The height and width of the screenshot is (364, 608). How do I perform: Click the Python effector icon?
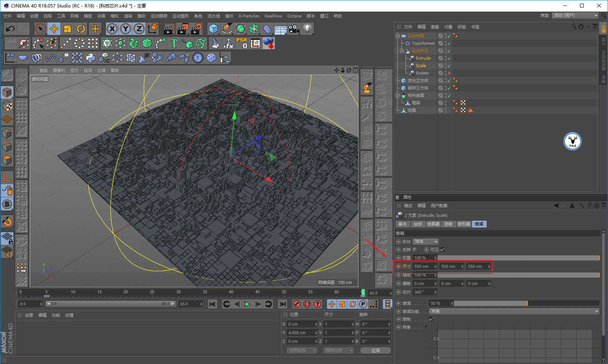point(91,58)
